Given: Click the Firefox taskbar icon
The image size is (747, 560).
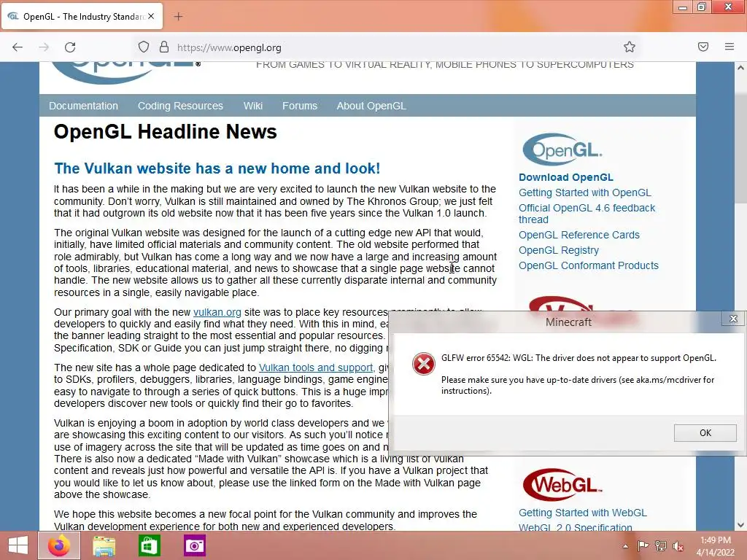Looking at the screenshot, I should point(59,545).
